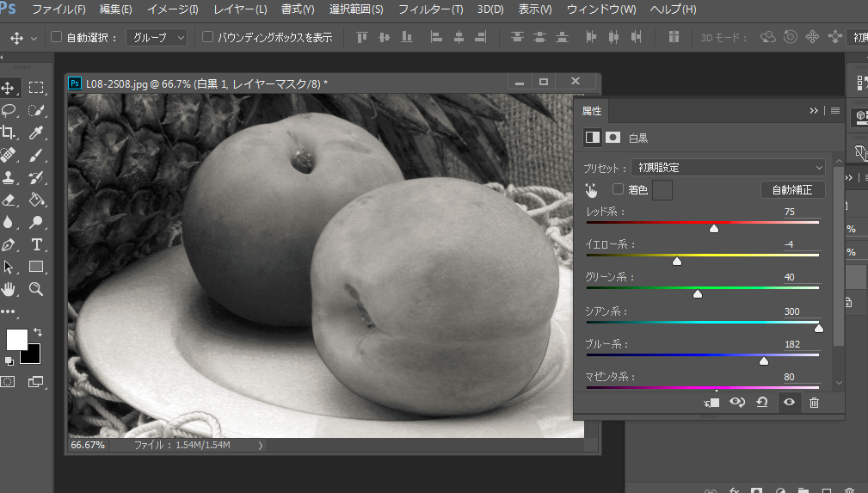Switch to the Masks icon in Properties

tap(613, 138)
